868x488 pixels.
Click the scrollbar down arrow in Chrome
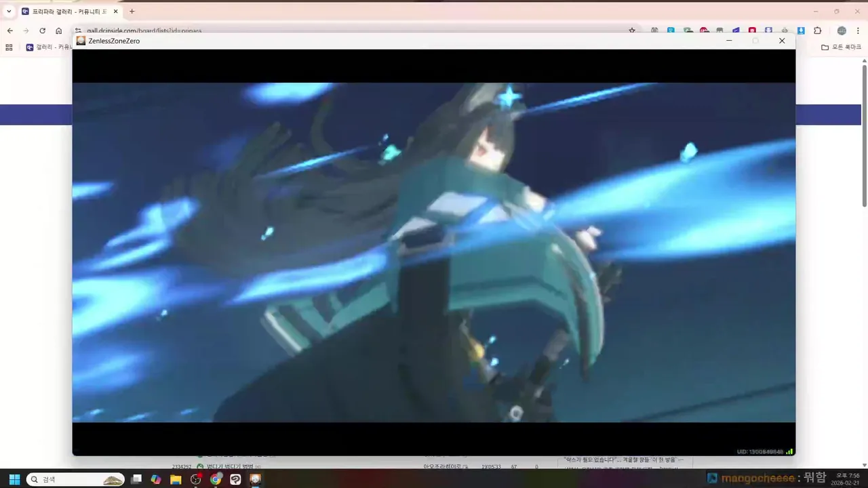click(x=865, y=464)
